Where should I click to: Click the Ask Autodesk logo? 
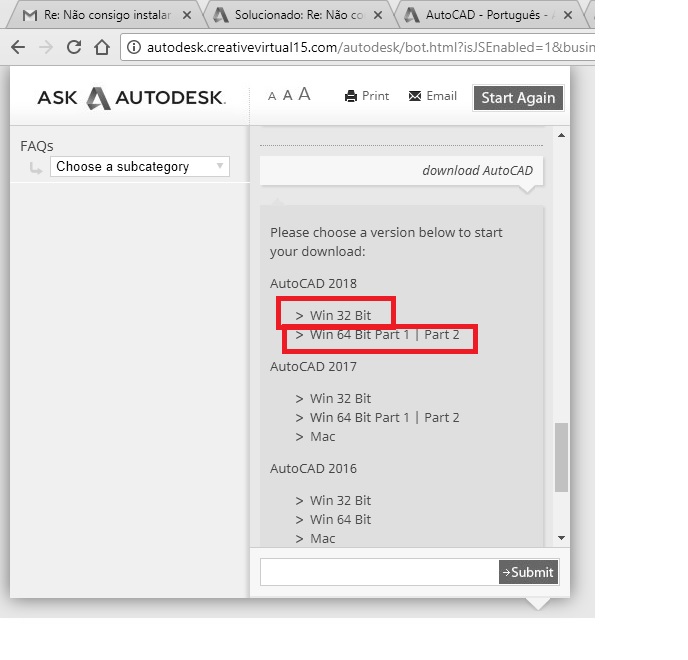132,97
